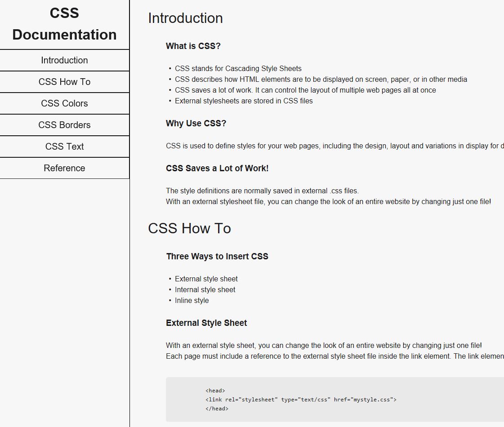Click the "Internal style sheet" bullet

205,290
